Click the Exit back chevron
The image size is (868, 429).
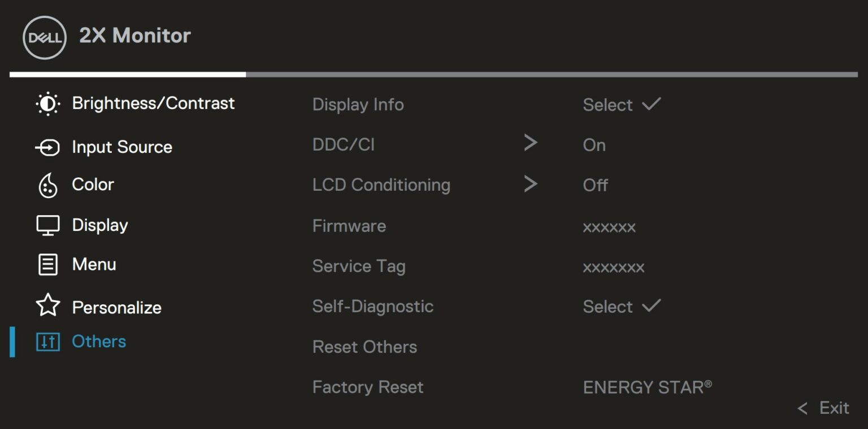802,407
